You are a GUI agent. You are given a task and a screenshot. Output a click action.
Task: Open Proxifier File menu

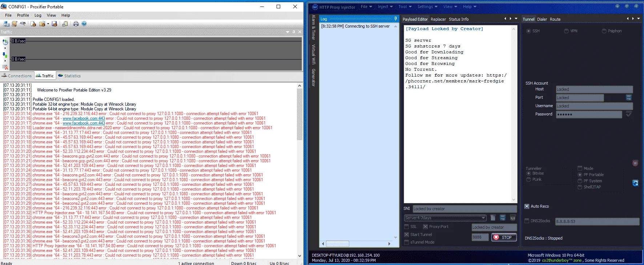click(x=8, y=15)
